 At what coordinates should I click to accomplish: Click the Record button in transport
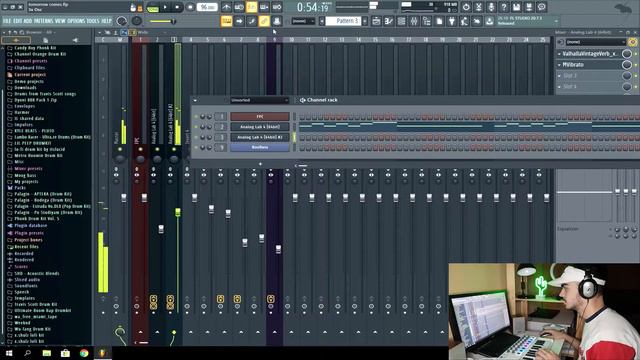(190, 7)
